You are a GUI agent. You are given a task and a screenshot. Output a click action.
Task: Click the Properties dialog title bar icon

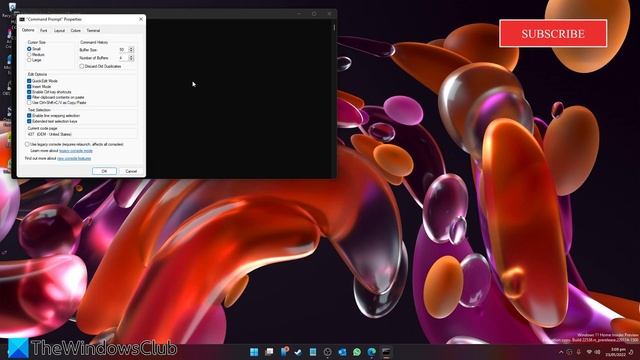pos(22,19)
